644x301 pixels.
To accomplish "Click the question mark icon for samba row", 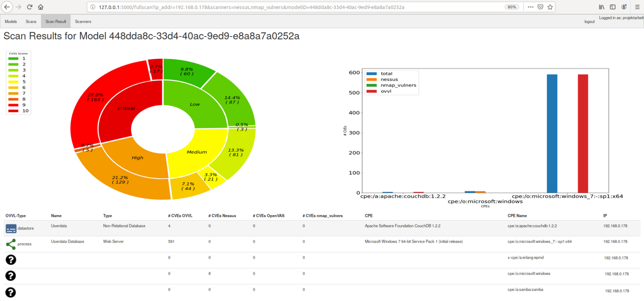I will [11, 292].
